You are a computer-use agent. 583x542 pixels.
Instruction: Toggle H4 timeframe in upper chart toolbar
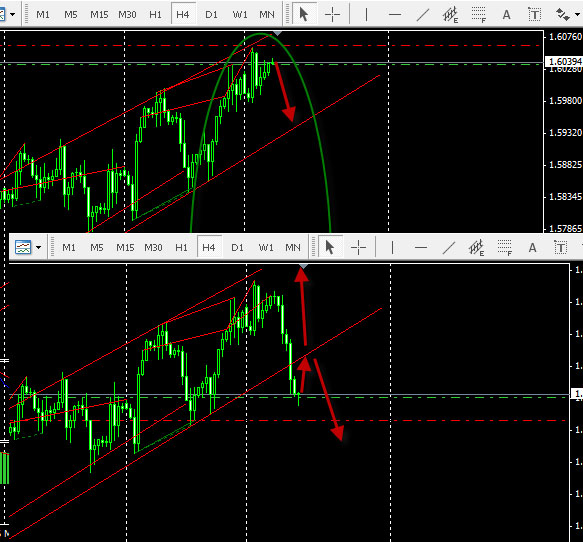[183, 14]
